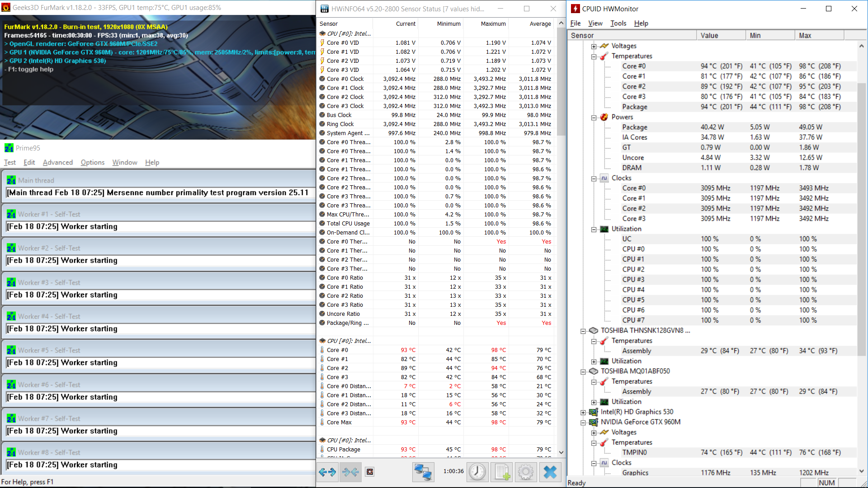Click Worker #1 Self-Test window icon

[11, 214]
